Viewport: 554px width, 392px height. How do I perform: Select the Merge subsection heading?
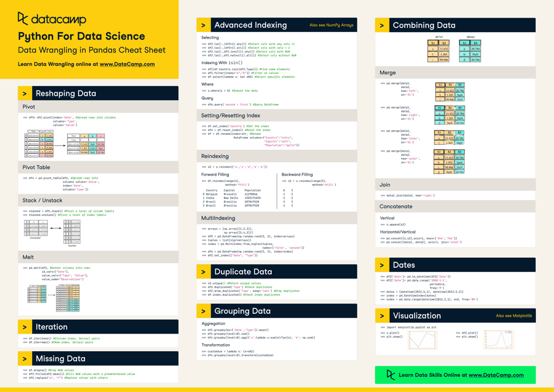pos(388,72)
